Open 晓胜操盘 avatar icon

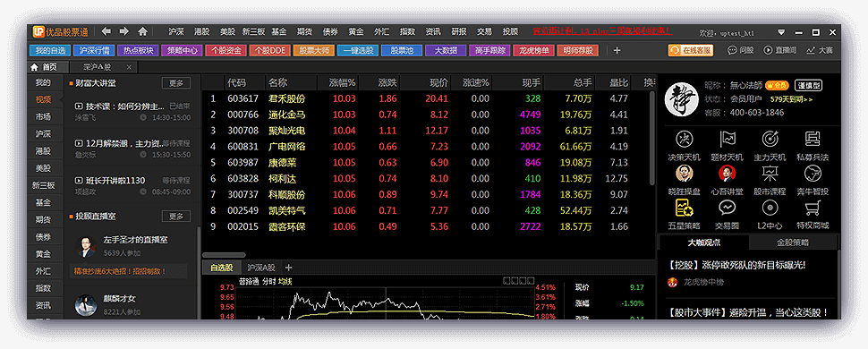(684, 174)
